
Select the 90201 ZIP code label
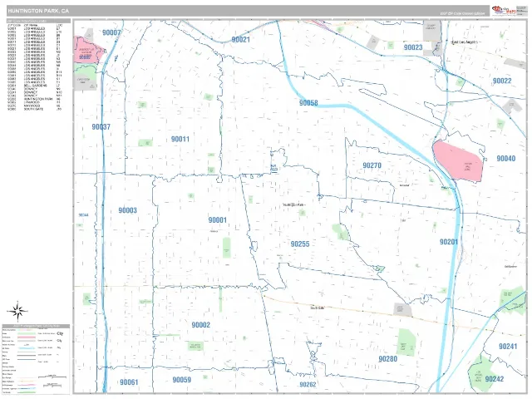click(x=449, y=242)
